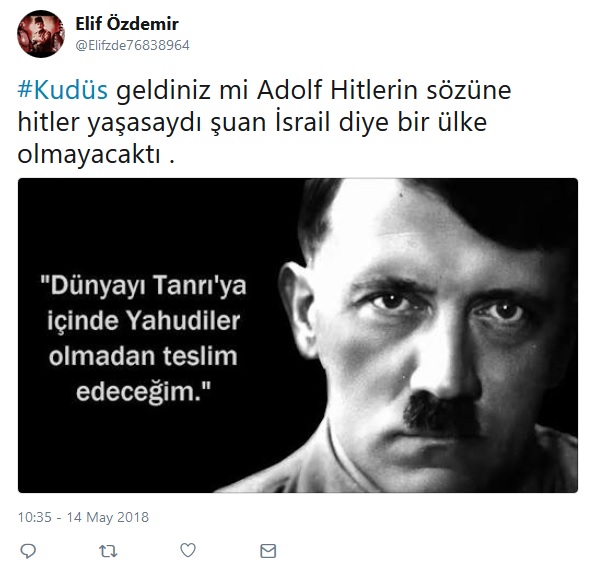Click 'edeceğim.' at the end of the image quote
The height and width of the screenshot is (569, 599).
tap(143, 392)
